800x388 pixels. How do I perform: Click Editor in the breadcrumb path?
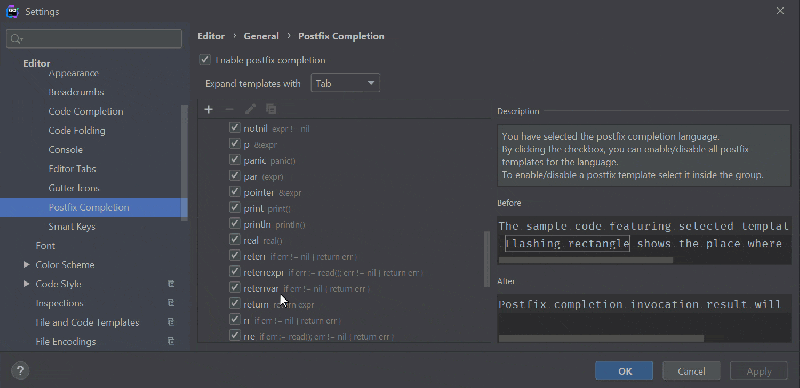point(211,36)
